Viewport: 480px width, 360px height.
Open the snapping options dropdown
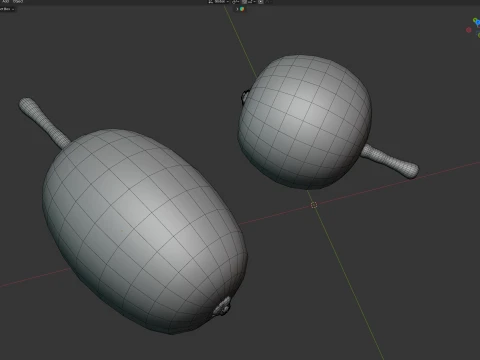[x=252, y=2]
